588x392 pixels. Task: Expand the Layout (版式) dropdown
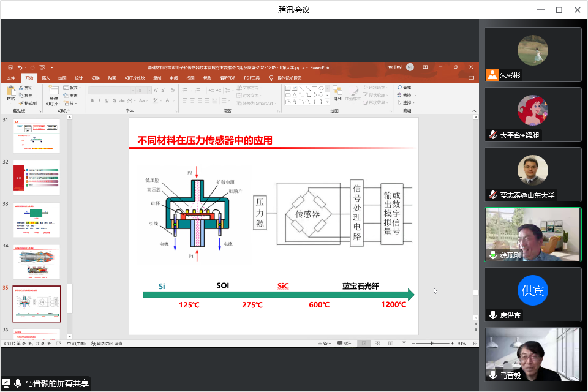[x=73, y=88]
